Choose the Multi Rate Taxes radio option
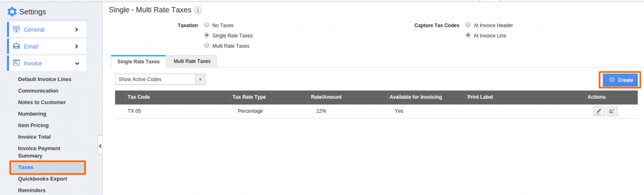 pyautogui.click(x=207, y=46)
